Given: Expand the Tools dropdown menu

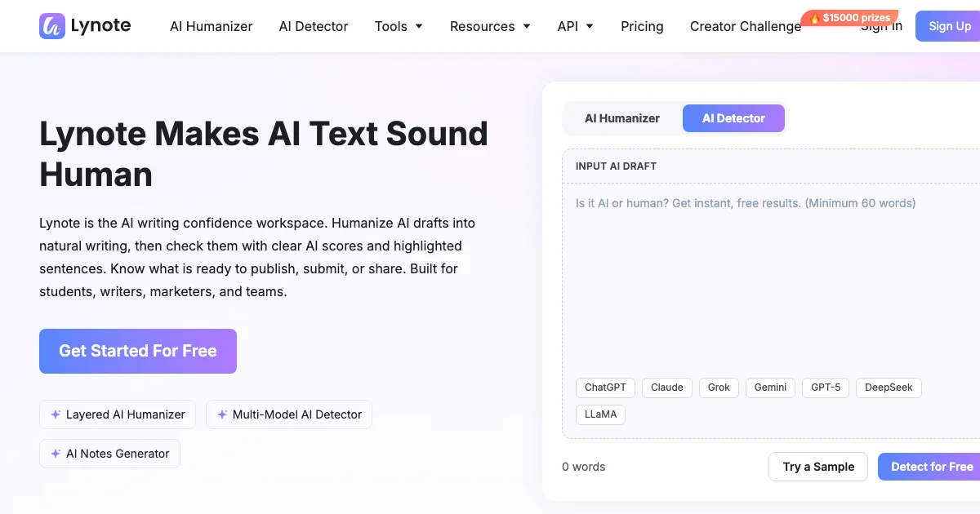Looking at the screenshot, I should click(x=399, y=26).
